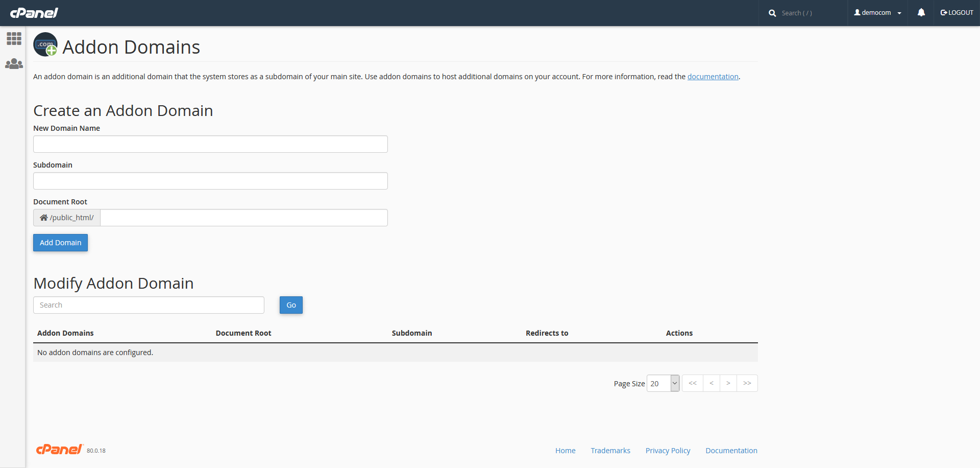Click the notifications bell icon
The image size is (980, 468).
[x=921, y=13]
